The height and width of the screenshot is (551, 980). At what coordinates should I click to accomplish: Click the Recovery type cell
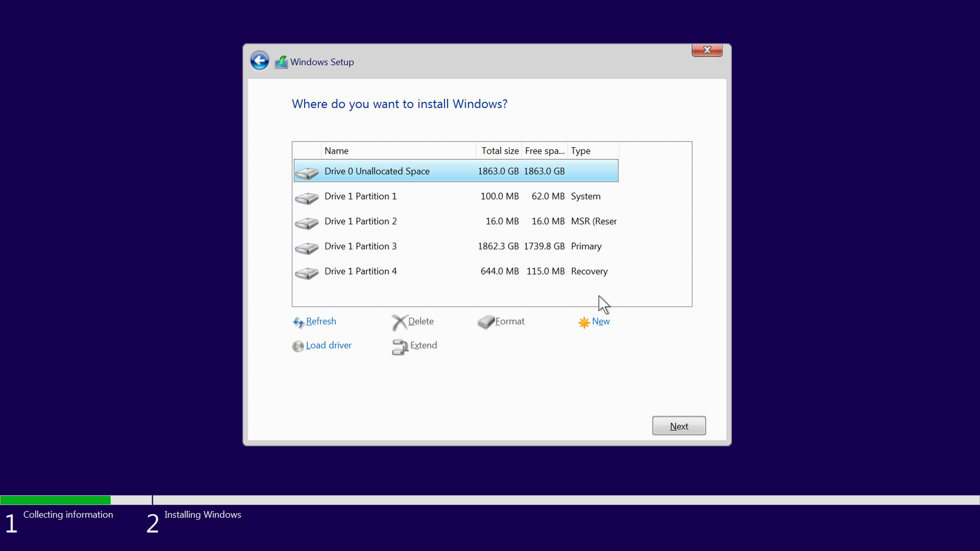click(589, 271)
